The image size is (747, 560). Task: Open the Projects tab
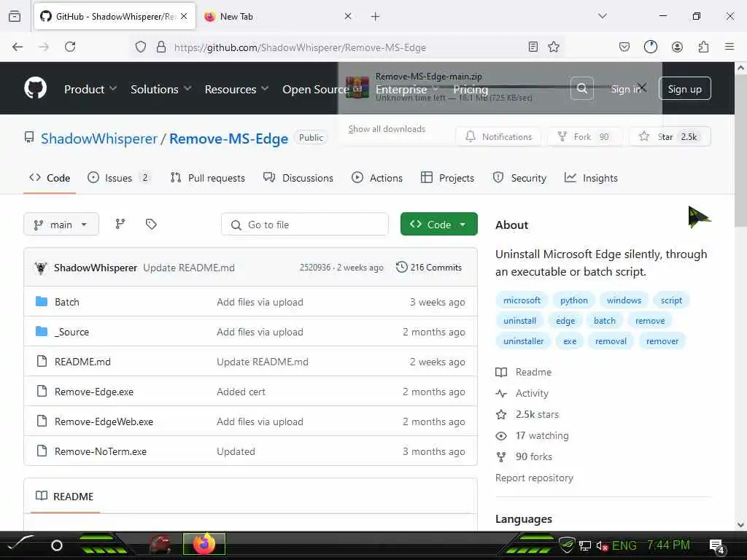click(447, 178)
